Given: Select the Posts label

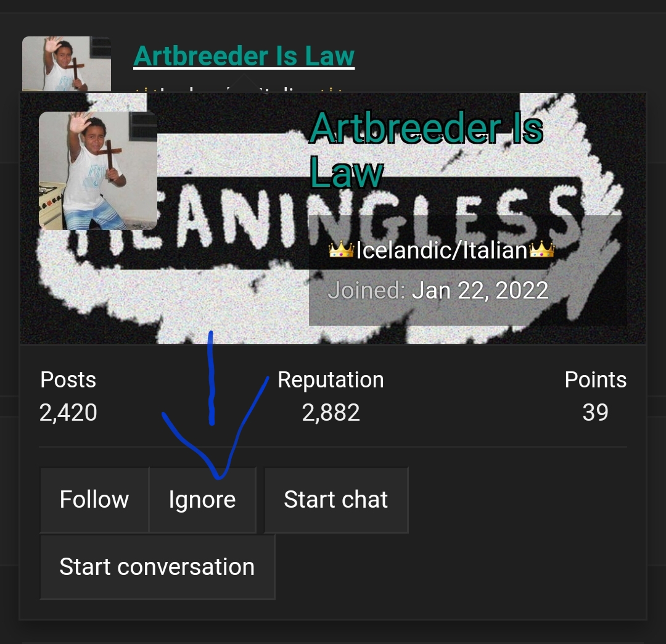Looking at the screenshot, I should (x=68, y=379).
